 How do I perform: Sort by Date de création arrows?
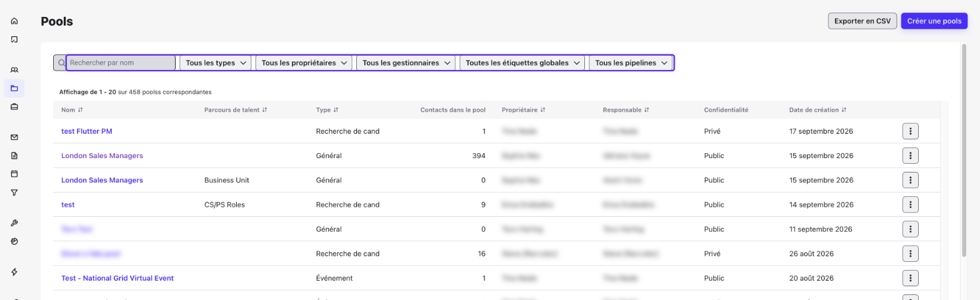(x=844, y=110)
